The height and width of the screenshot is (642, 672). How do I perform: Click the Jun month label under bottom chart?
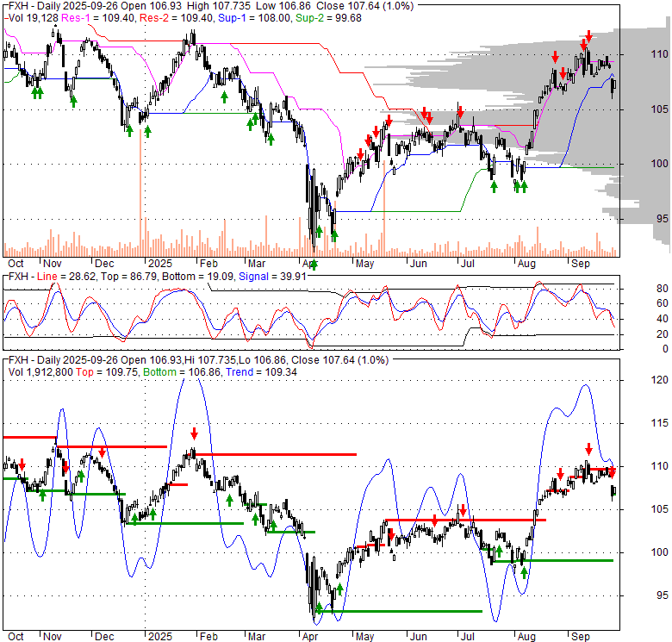pyautogui.click(x=419, y=637)
